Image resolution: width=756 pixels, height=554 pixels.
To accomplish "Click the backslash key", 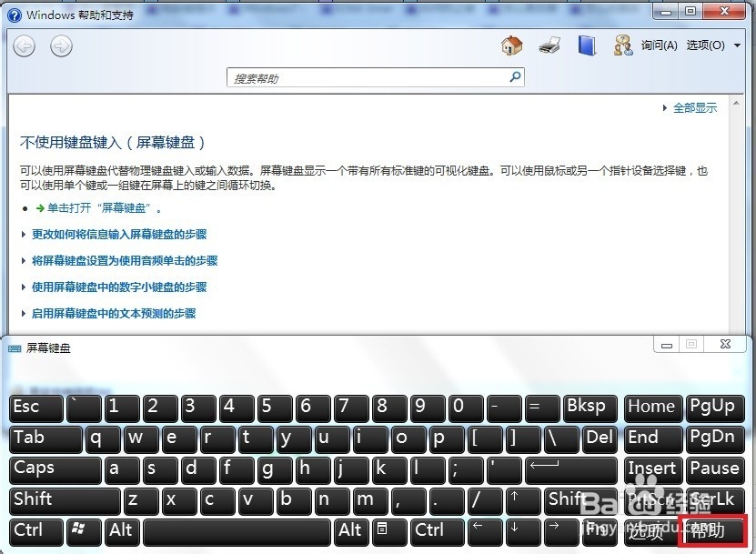I will 560,439.
